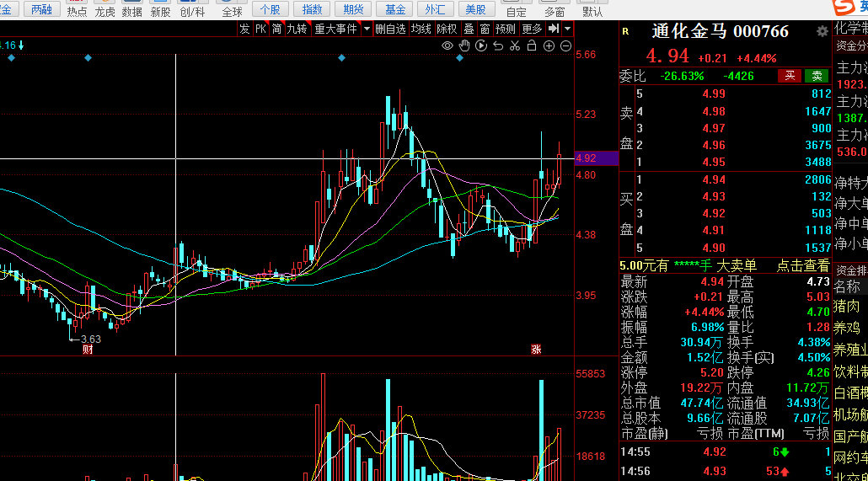Open the dropdown arrow at toolbar's far right
This screenshot has height=481, width=868.
tap(568, 29)
